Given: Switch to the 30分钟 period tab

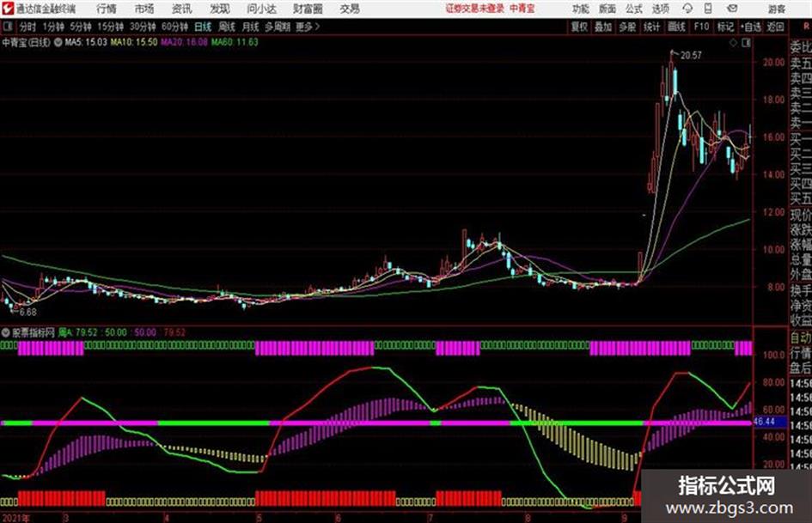Looking at the screenshot, I should [143, 27].
